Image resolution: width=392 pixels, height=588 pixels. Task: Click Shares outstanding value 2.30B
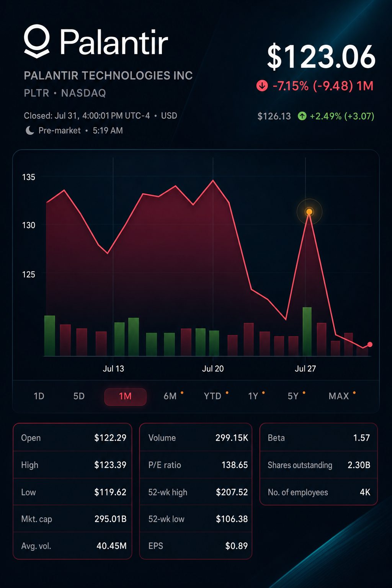click(x=359, y=465)
